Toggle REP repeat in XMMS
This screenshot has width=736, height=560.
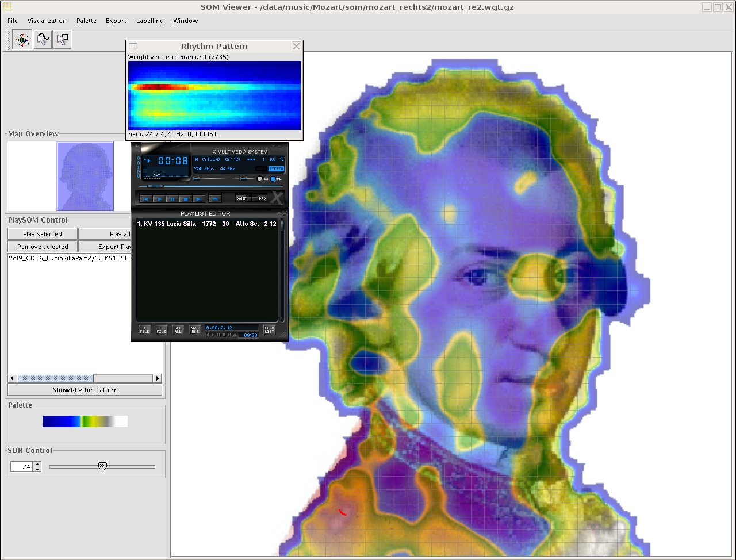(259, 198)
